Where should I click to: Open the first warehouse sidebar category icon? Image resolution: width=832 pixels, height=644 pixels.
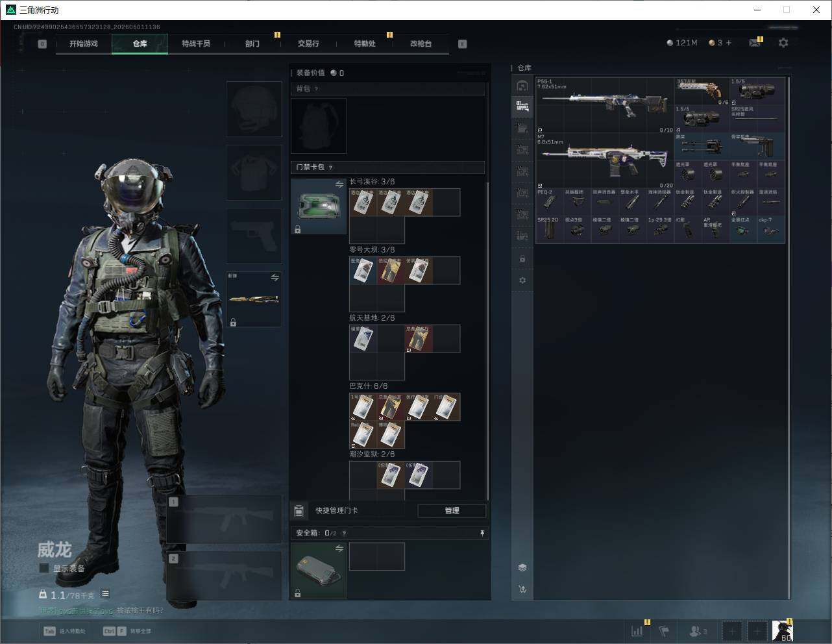click(x=522, y=86)
